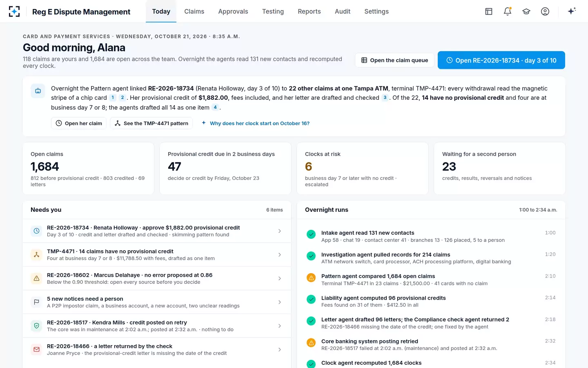Click the Open her claim button
588x368 pixels.
click(79, 123)
